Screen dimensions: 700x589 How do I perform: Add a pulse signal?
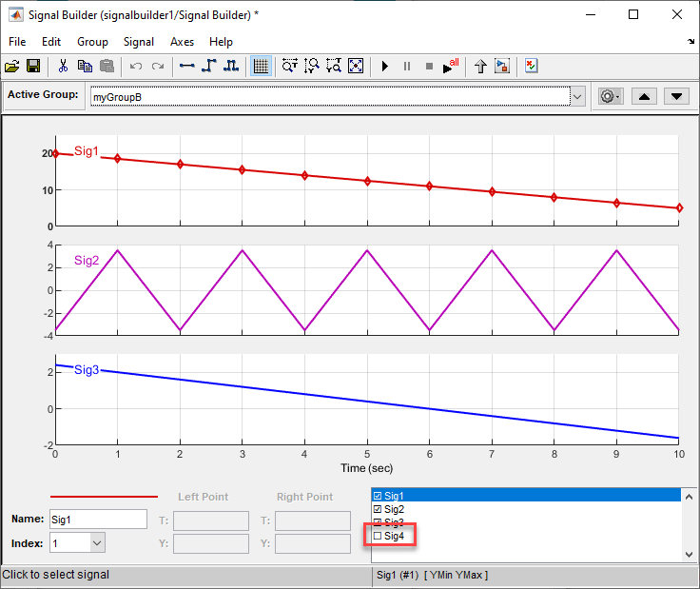pyautogui.click(x=231, y=67)
